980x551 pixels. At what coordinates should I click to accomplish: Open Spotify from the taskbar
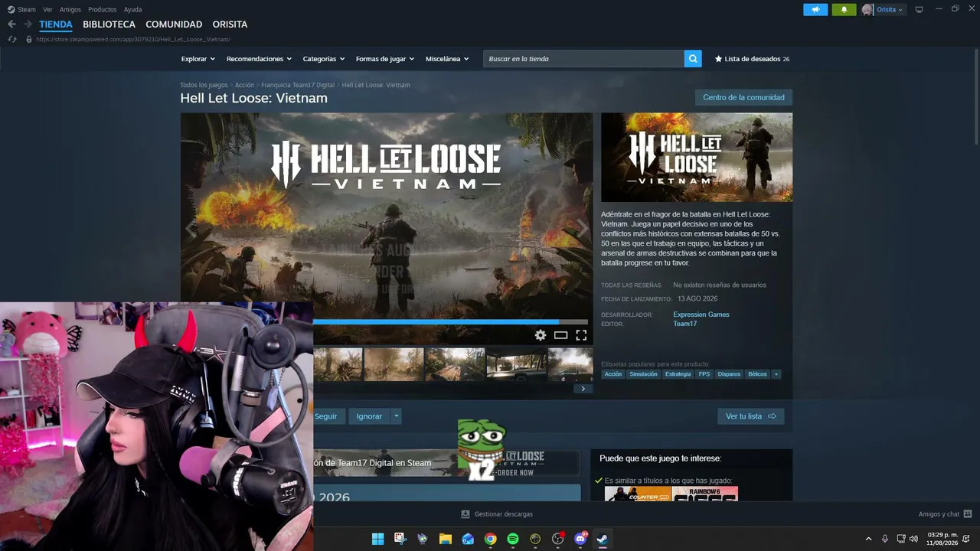tap(513, 539)
